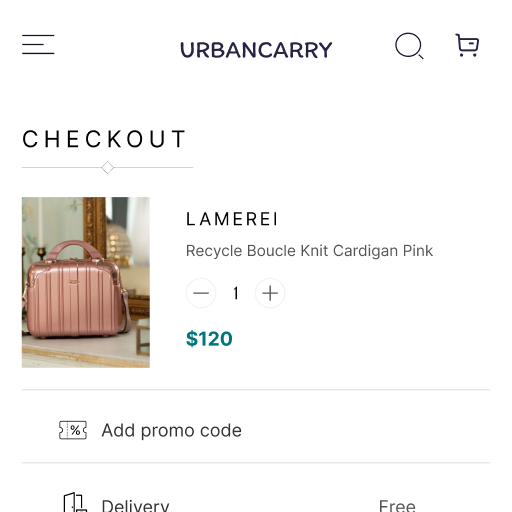Click the diamond marker under Checkout title
This screenshot has width=512, height=512.
tap(108, 167)
